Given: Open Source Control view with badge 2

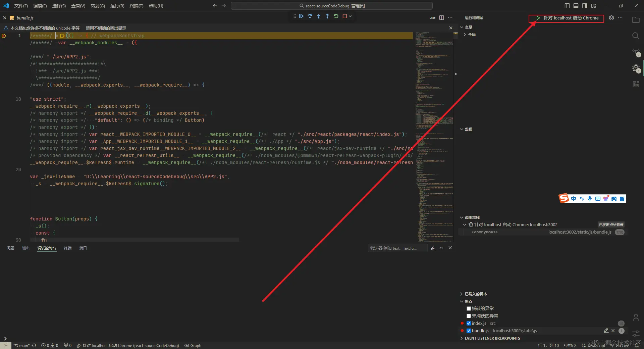Looking at the screenshot, I should [636, 52].
